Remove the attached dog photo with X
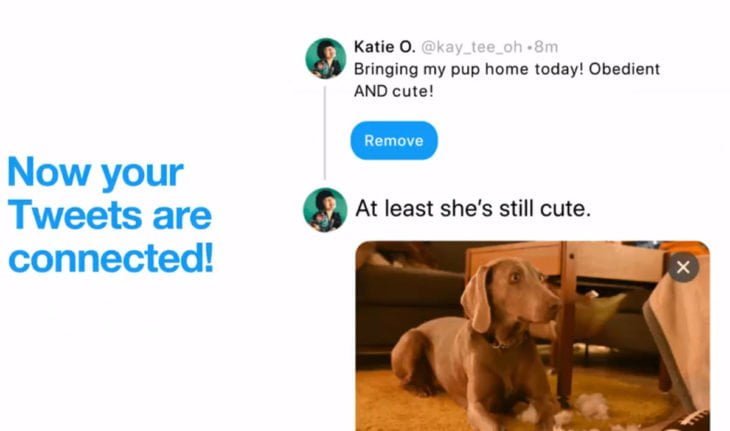Image resolution: width=730 pixels, height=431 pixels. pyautogui.click(x=683, y=267)
